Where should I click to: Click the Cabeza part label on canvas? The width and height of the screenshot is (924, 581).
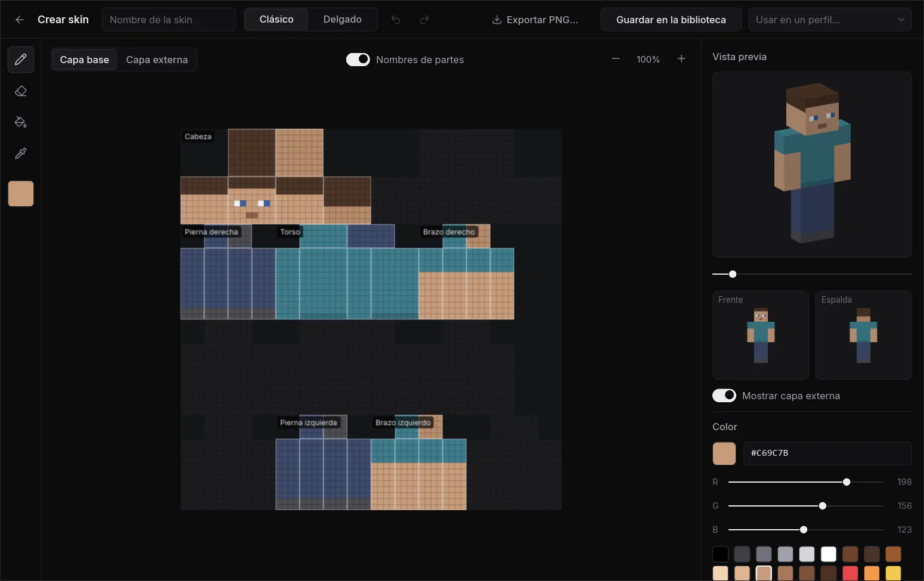click(198, 136)
